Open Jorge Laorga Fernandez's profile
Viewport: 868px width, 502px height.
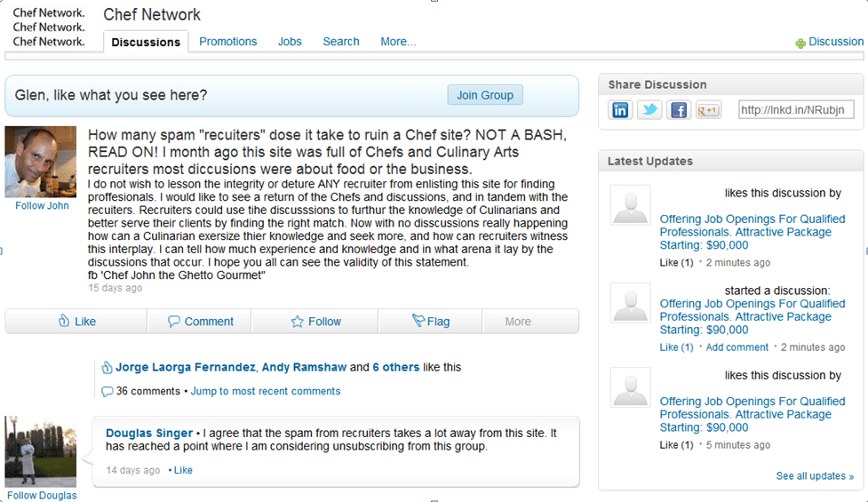coord(186,367)
